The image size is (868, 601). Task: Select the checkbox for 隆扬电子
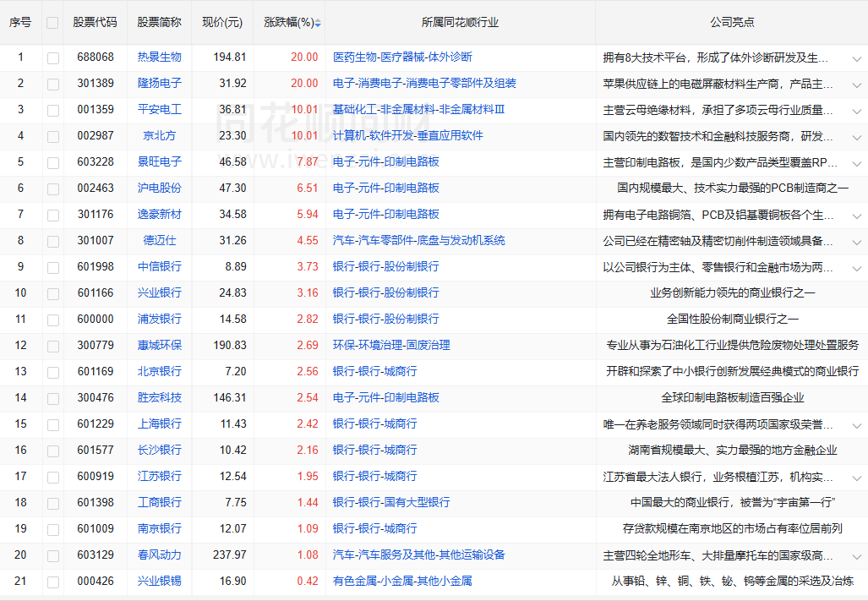click(53, 85)
